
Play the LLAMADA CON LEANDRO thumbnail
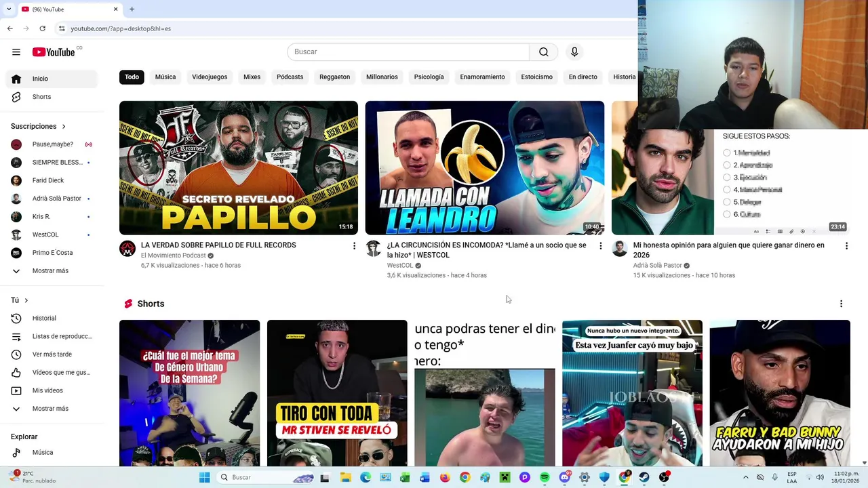tap(485, 168)
